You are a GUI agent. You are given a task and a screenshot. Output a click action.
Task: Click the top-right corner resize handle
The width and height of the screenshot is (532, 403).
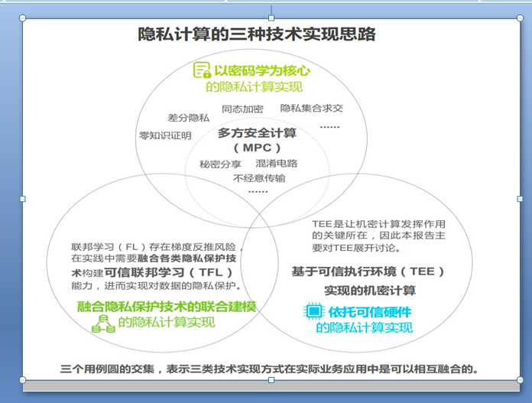coord(520,17)
